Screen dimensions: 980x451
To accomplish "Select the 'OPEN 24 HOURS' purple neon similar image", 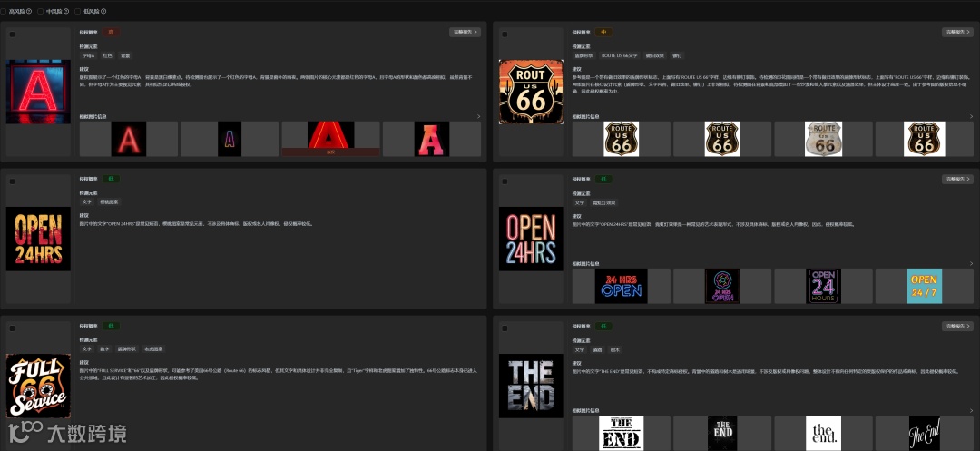I will (824, 286).
